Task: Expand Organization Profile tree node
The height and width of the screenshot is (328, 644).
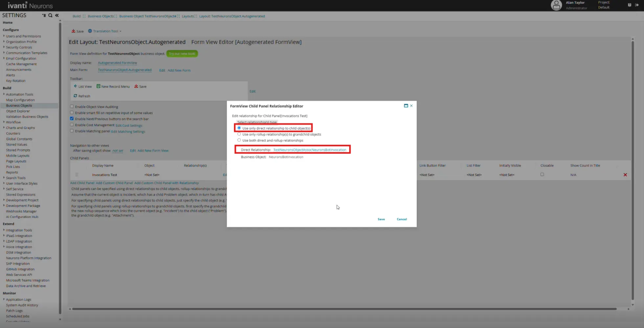Action: pyautogui.click(x=4, y=42)
